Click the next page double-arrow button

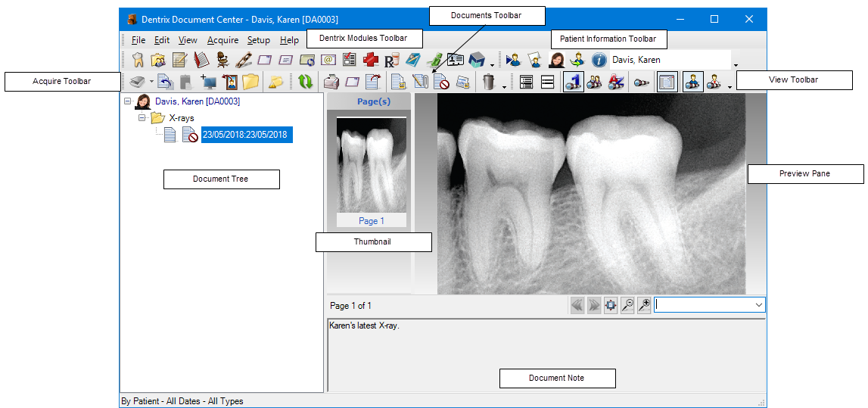click(594, 306)
